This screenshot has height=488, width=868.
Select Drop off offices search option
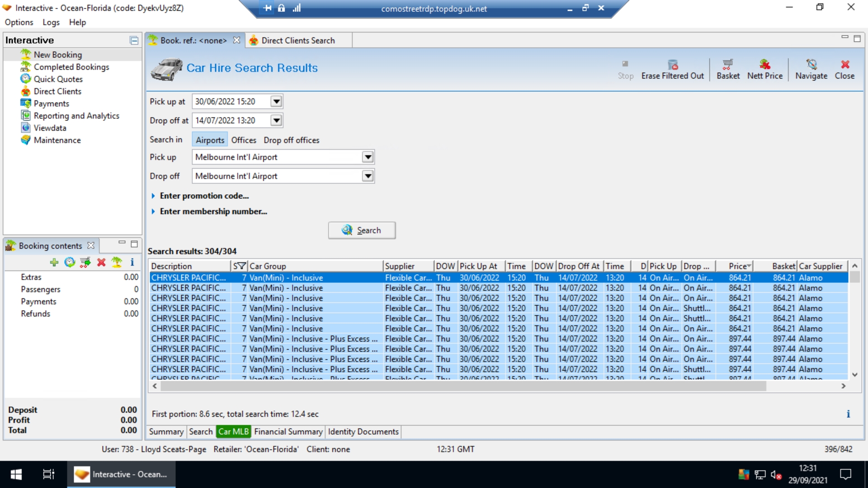(x=291, y=140)
